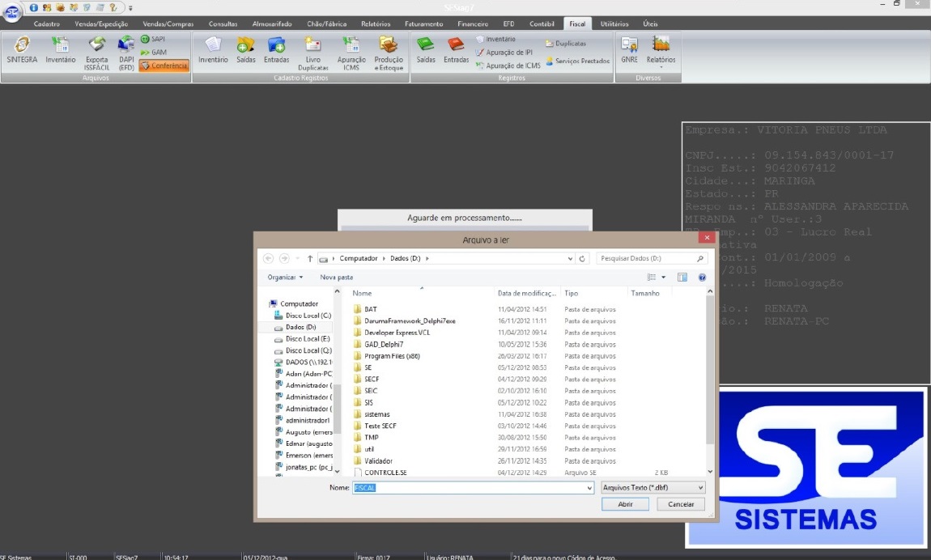
Task: Open the Arquivos Texto (*.dbf) file type dropdown
Action: [653, 488]
